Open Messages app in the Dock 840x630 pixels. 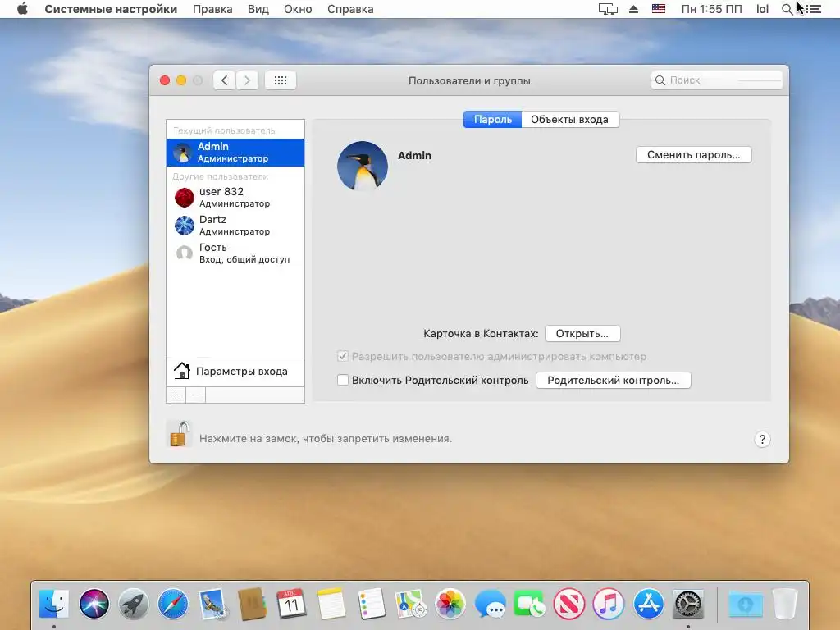click(490, 604)
